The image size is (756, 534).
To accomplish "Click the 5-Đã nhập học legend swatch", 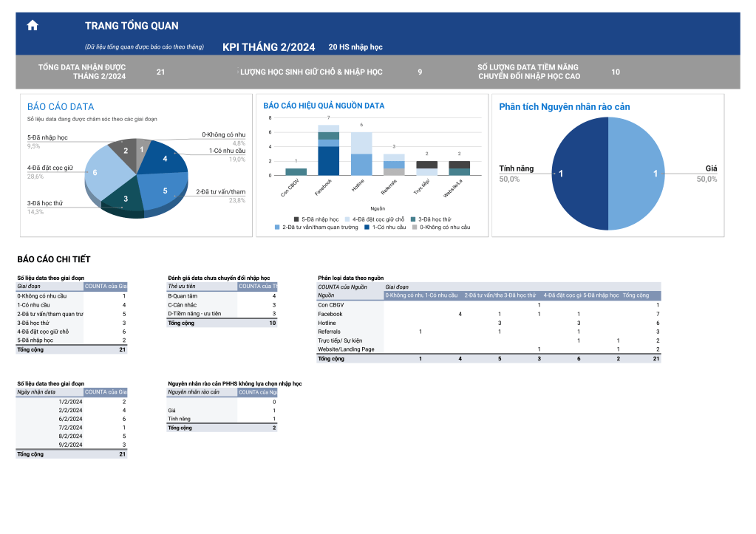I will 296,219.
